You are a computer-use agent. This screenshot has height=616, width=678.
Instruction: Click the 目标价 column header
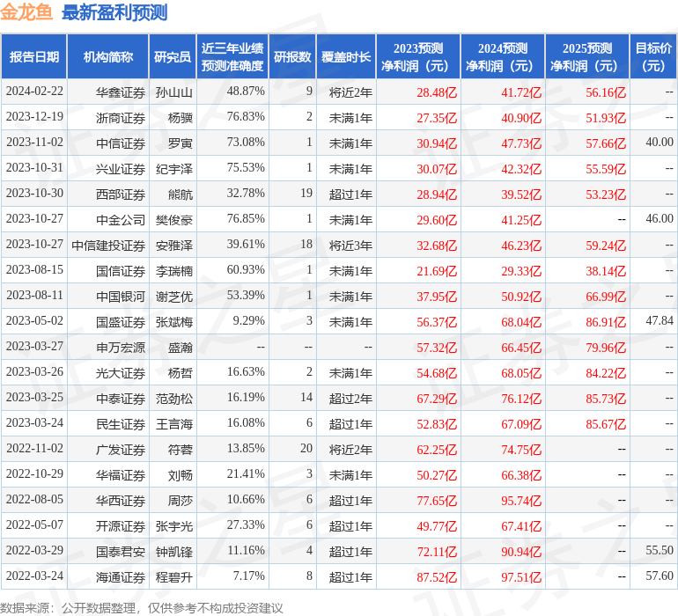tap(653, 57)
